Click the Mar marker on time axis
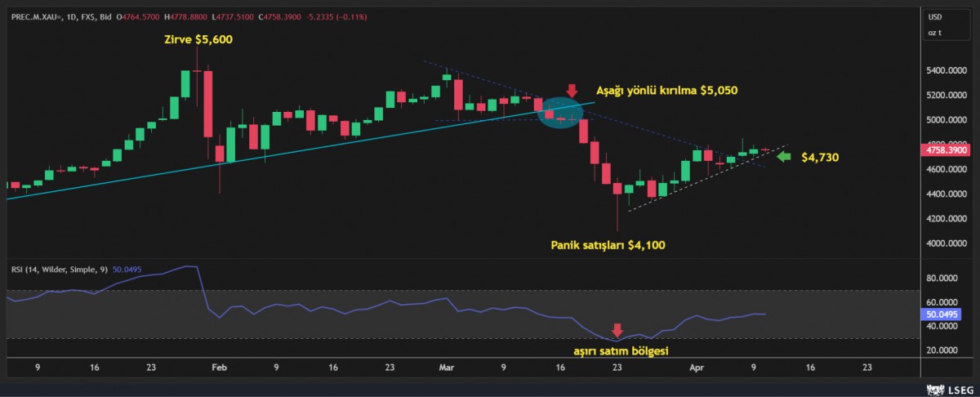The height and width of the screenshot is (397, 980). 446,368
